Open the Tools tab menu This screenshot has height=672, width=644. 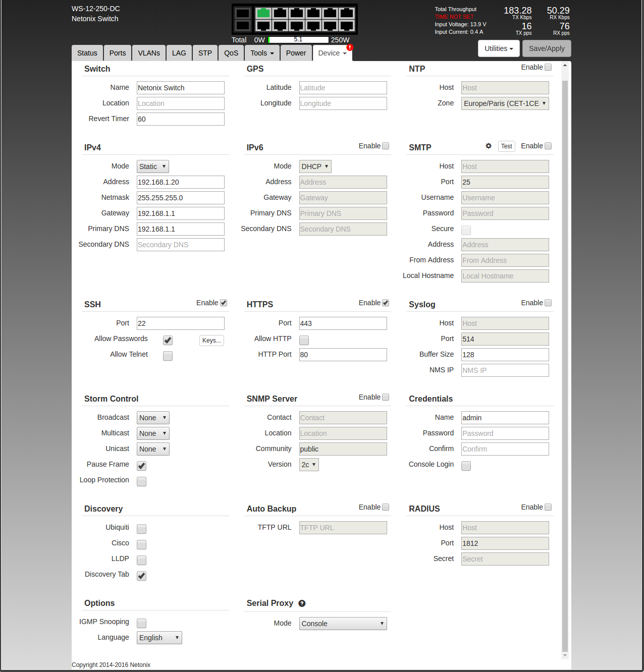click(x=262, y=53)
